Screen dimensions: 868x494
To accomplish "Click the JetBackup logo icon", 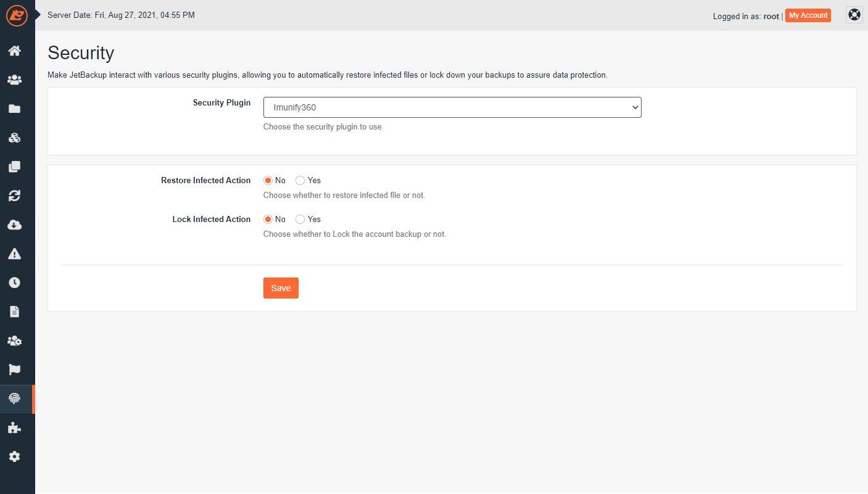I will (x=17, y=15).
